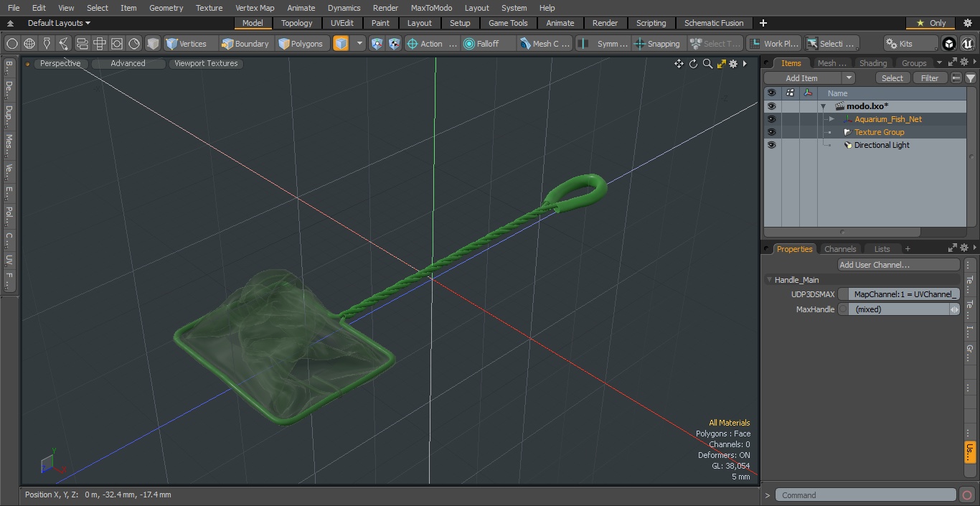Screen dimensions: 980x506
Task: Open the Default Layouts dropdown
Action: click(x=59, y=23)
